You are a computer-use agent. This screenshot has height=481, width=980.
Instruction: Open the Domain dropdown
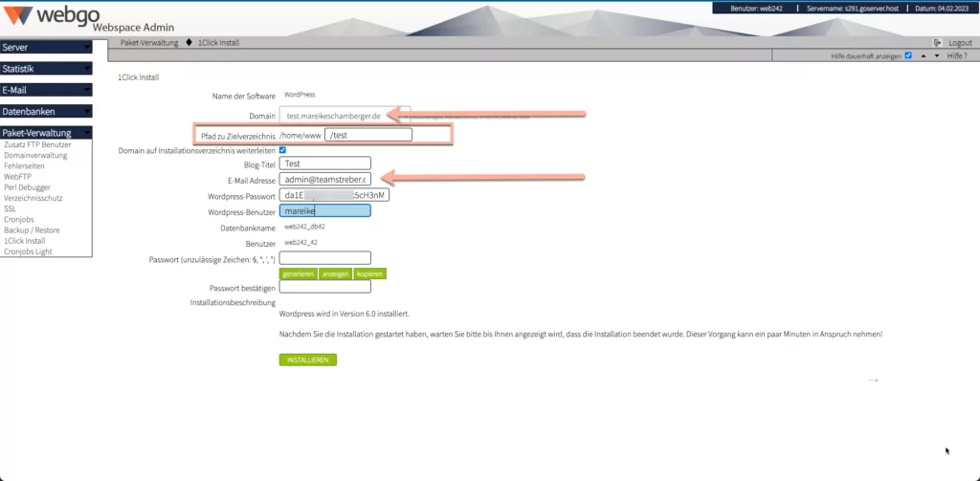tap(345, 116)
